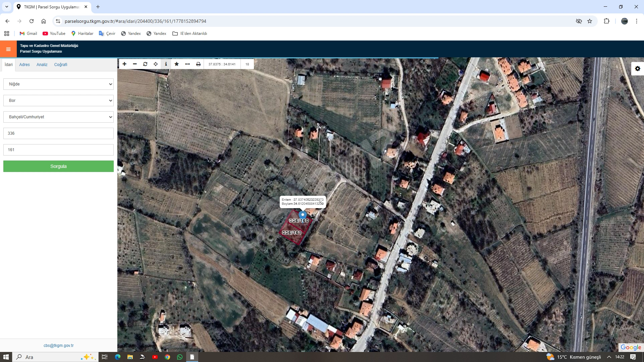
Task: Open the IE'den Aktarıldı bookmarks folder
Action: pyautogui.click(x=190, y=34)
